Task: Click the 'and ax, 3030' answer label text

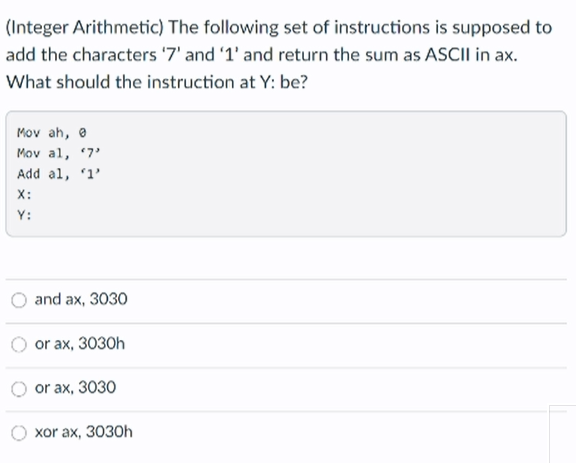Action: coord(81,299)
